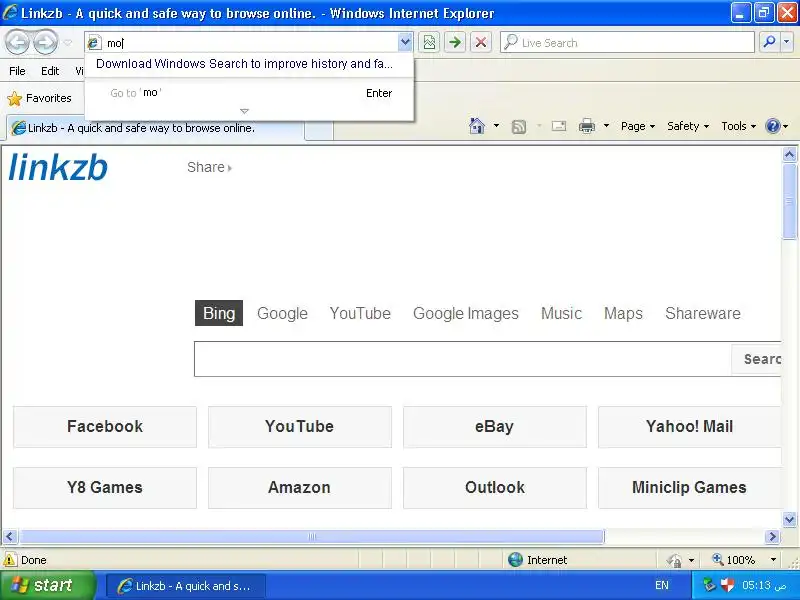Select the Linkzb browser tab

(x=156, y=128)
